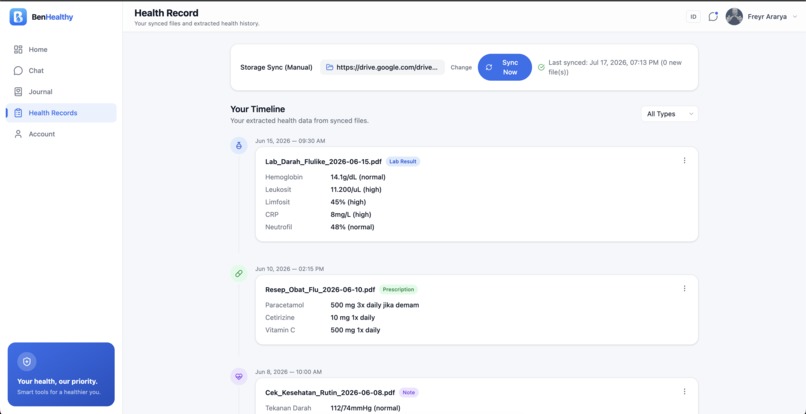Click the Jun 8, 2026 — 10:00 AM timestamp
This screenshot has width=806, height=414.
(288, 372)
